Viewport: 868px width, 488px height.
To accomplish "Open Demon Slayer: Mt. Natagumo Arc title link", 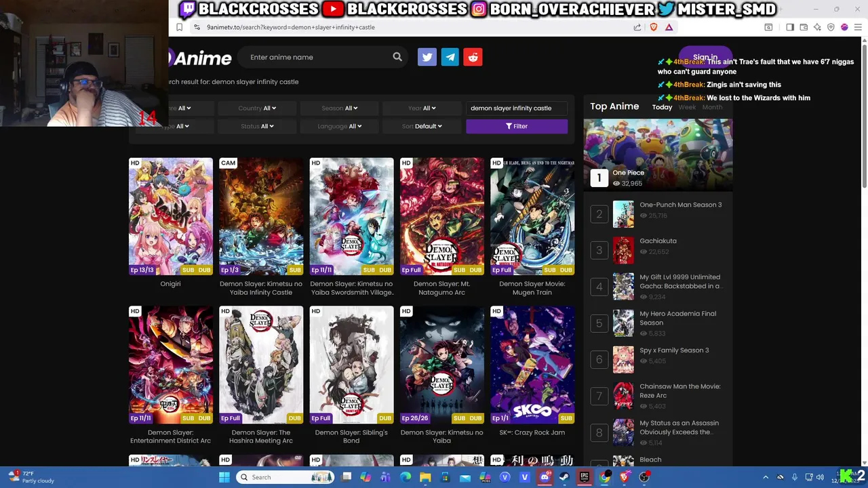I will coord(442,288).
